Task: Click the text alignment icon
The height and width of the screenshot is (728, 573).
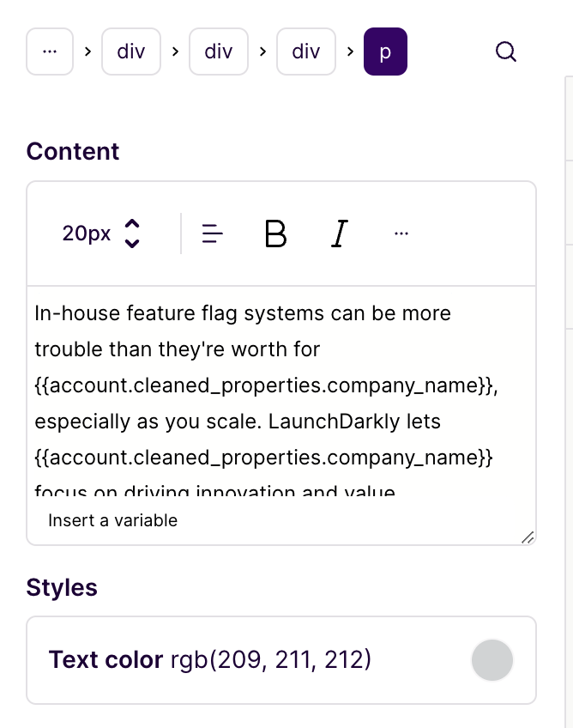Action: (x=211, y=233)
